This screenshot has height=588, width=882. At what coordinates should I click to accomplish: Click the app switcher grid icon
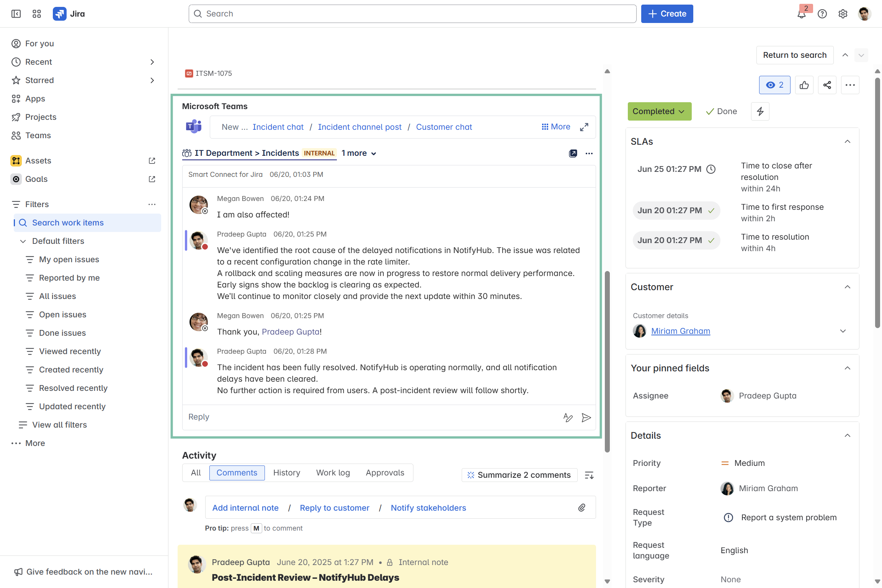coord(37,14)
